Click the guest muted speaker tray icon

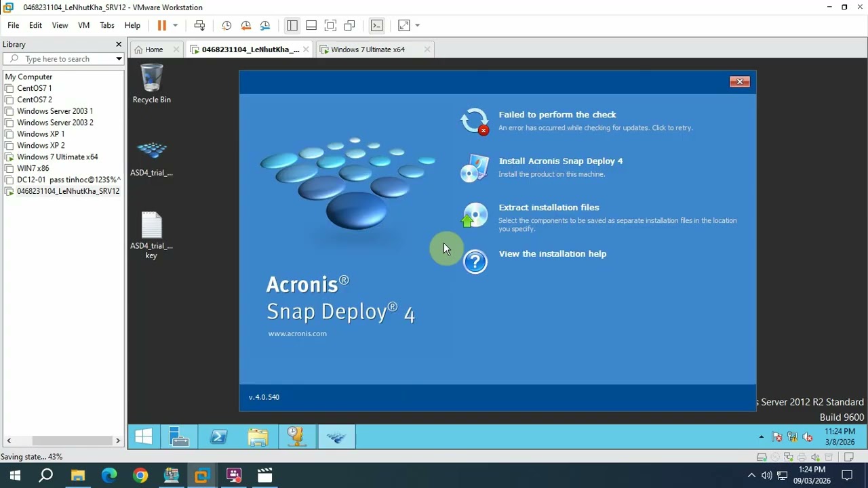click(807, 437)
